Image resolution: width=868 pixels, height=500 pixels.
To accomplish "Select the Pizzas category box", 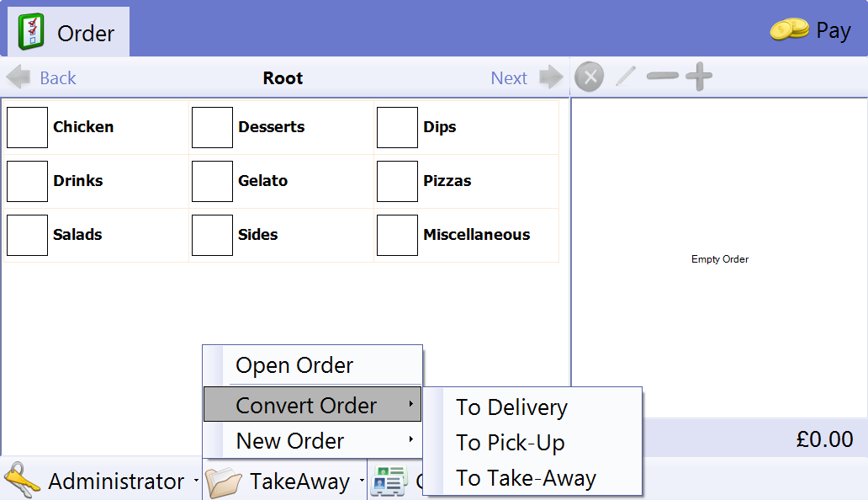I will [398, 181].
